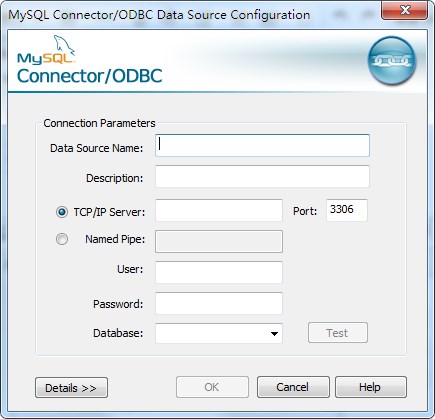Close the configuration dialog window
Image resolution: width=435 pixels, height=419 pixels.
pos(405,10)
